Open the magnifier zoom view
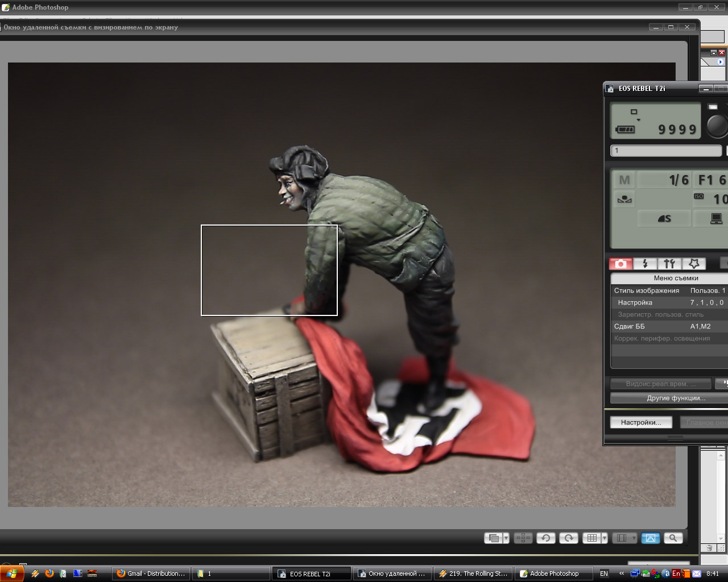This screenshot has width=728, height=582. 673,538
